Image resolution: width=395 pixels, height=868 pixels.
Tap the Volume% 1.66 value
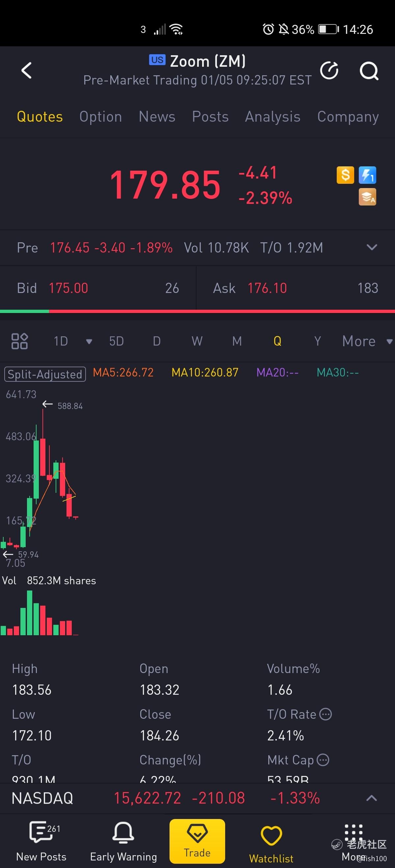tap(280, 690)
